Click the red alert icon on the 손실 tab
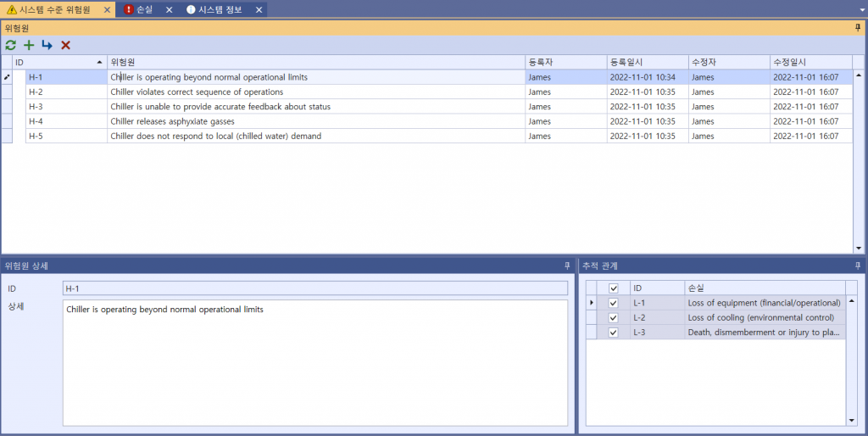The height and width of the screenshot is (436, 868). click(129, 9)
